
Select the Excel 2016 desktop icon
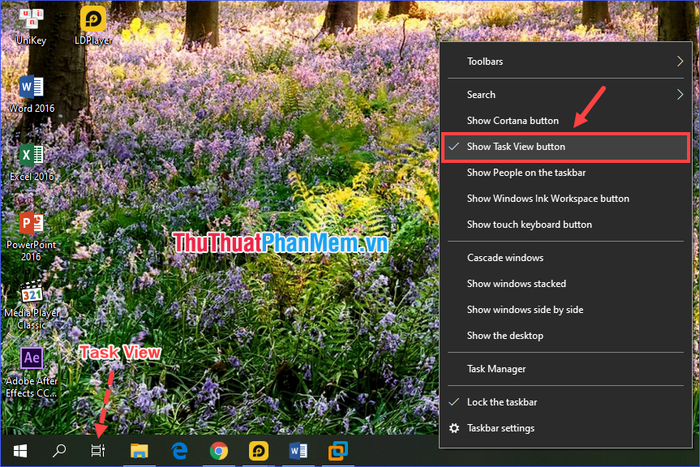click(x=31, y=163)
